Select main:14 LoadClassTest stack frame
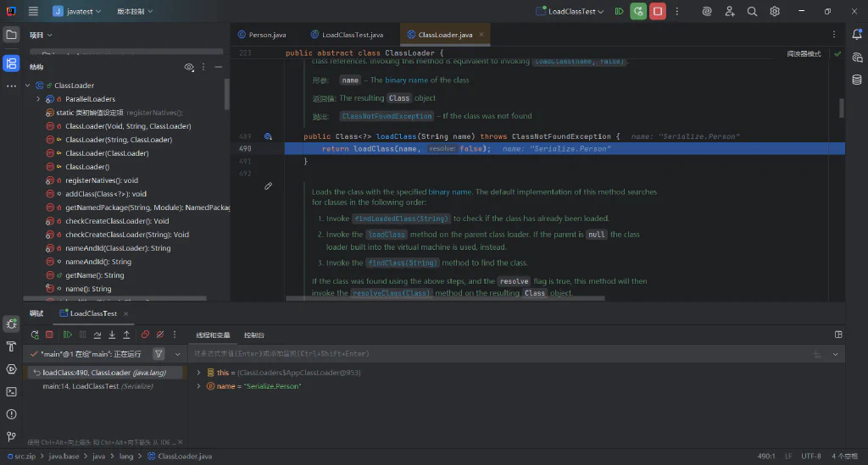The image size is (868, 465). (98, 386)
